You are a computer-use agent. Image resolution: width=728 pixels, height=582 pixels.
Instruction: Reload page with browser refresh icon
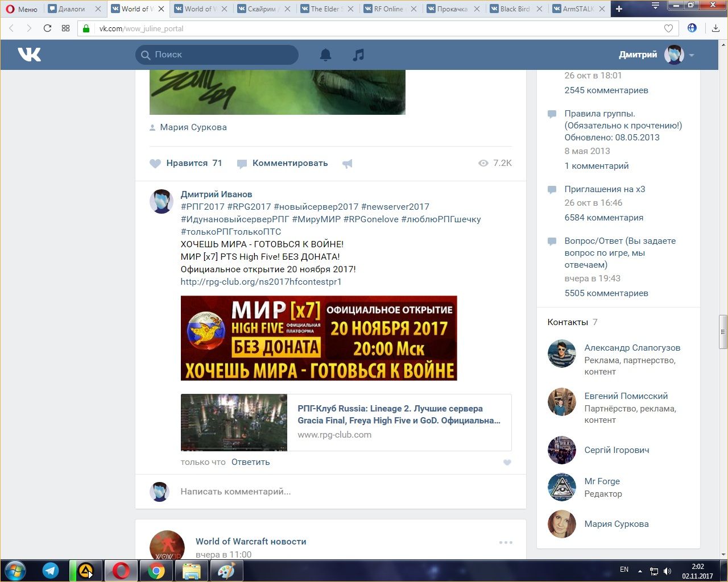pyautogui.click(x=48, y=28)
